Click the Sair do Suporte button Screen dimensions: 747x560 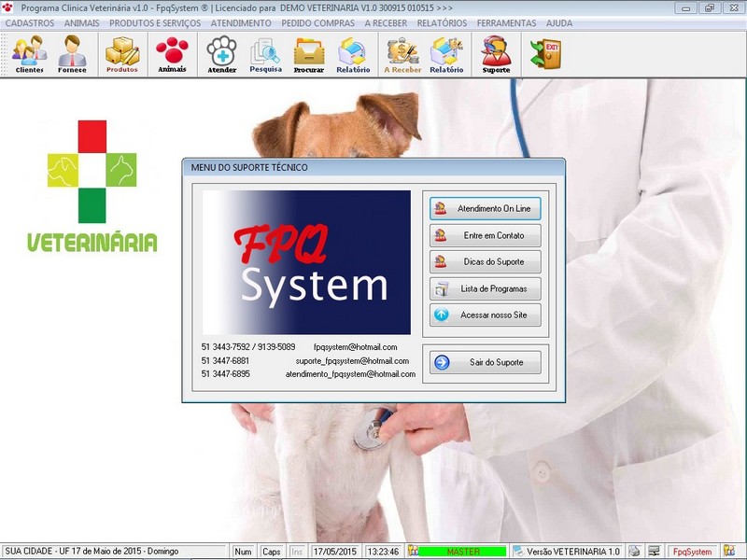pyautogui.click(x=485, y=362)
